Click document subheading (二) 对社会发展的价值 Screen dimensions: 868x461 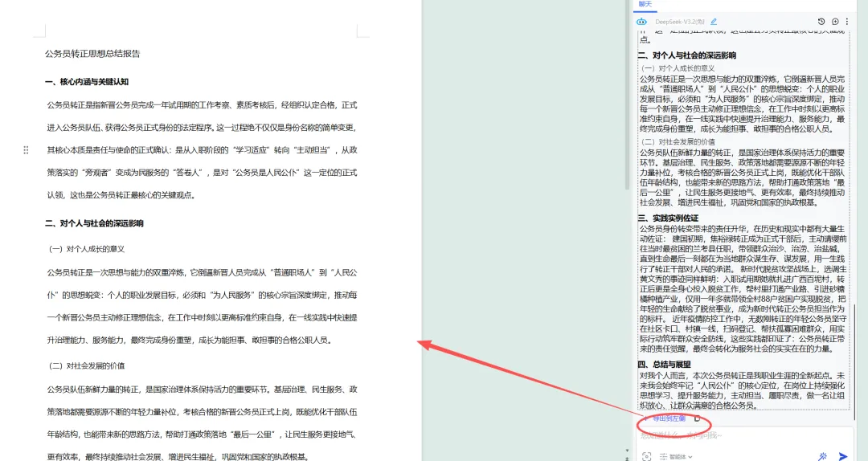[x=87, y=365]
